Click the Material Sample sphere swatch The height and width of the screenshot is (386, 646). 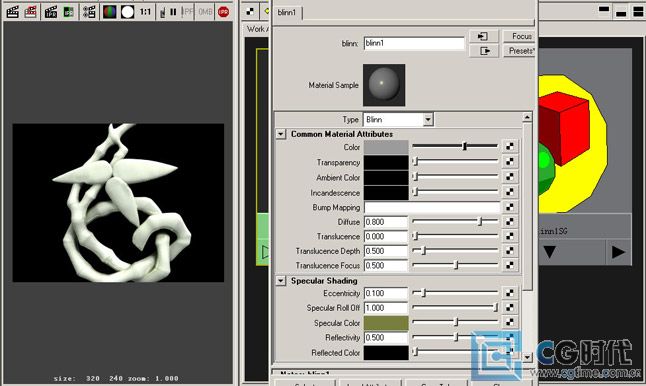tap(384, 85)
